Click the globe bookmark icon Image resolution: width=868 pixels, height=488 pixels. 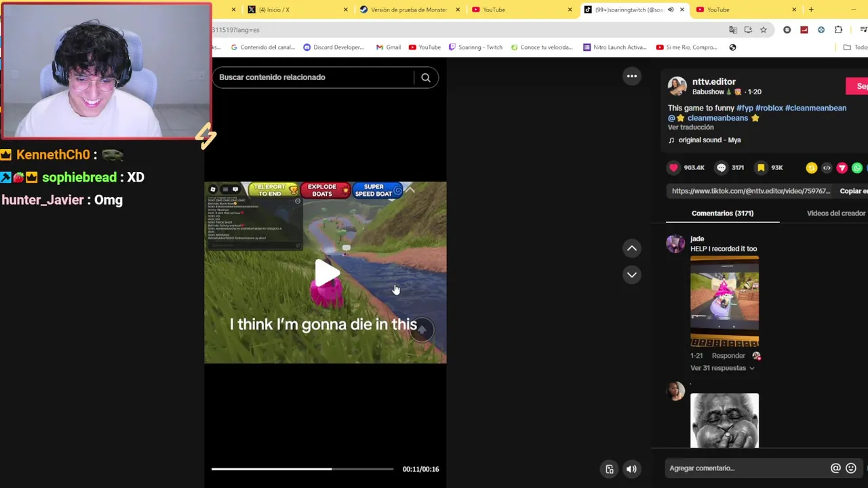pyautogui.click(x=732, y=47)
